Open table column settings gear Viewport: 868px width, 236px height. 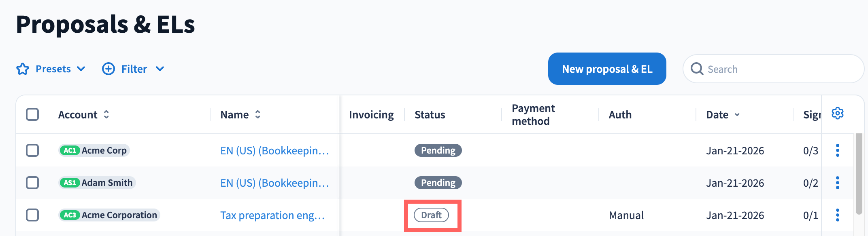coord(837,114)
